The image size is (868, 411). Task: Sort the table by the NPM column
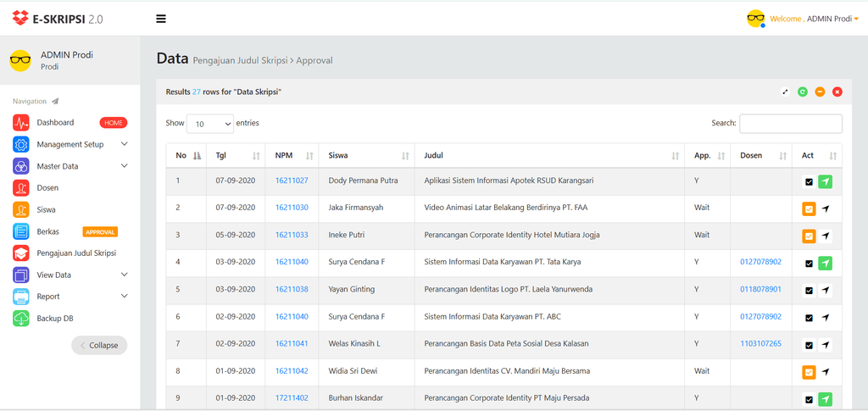292,156
